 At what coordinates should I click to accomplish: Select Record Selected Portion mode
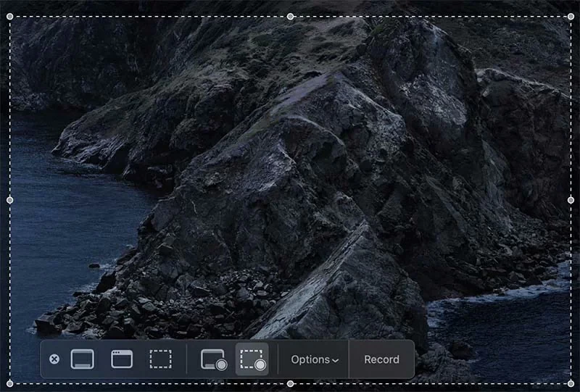click(252, 359)
